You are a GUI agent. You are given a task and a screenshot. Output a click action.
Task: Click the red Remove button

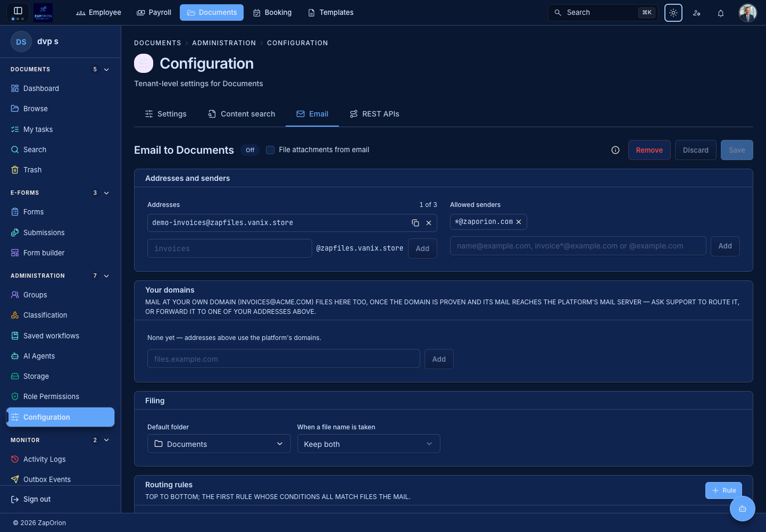click(x=650, y=150)
